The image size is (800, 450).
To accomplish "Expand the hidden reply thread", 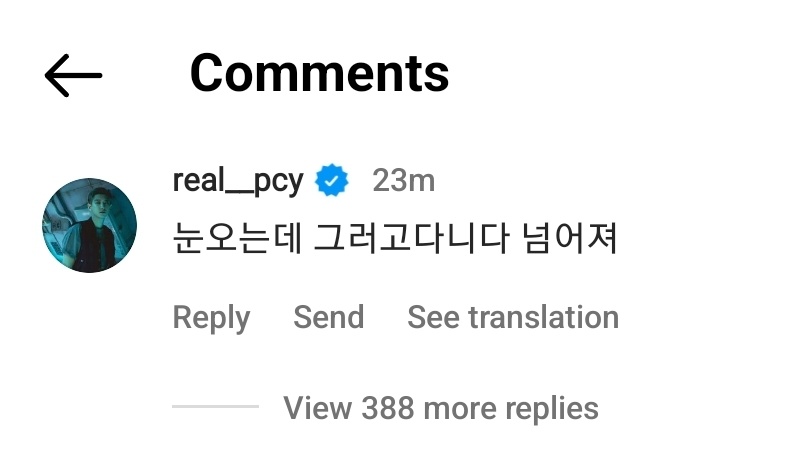I will point(441,408).
